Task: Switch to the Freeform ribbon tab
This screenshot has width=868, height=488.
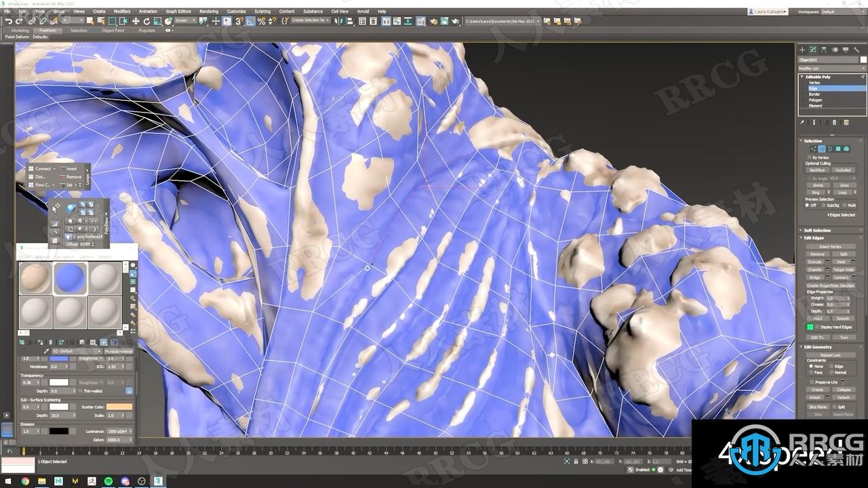Action: tap(47, 30)
